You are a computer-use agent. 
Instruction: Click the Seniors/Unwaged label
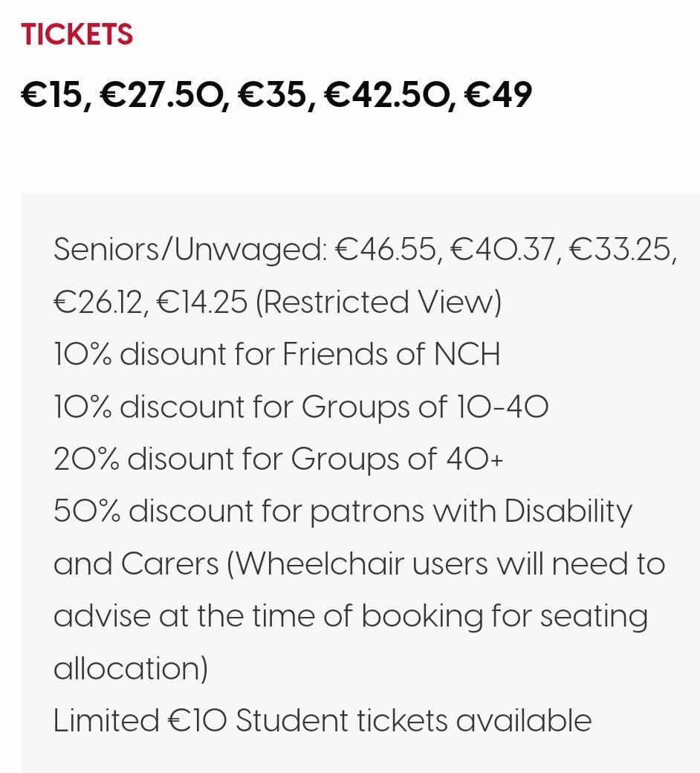[x=190, y=250]
